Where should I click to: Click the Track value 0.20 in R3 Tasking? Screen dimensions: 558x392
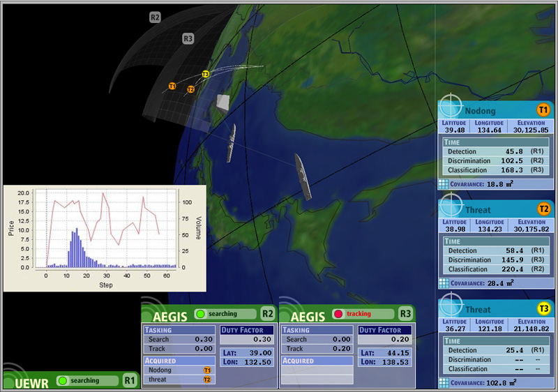[x=342, y=349]
